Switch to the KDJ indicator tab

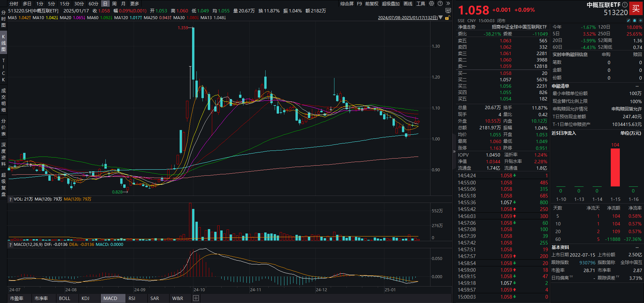pyautogui.click(x=85, y=298)
